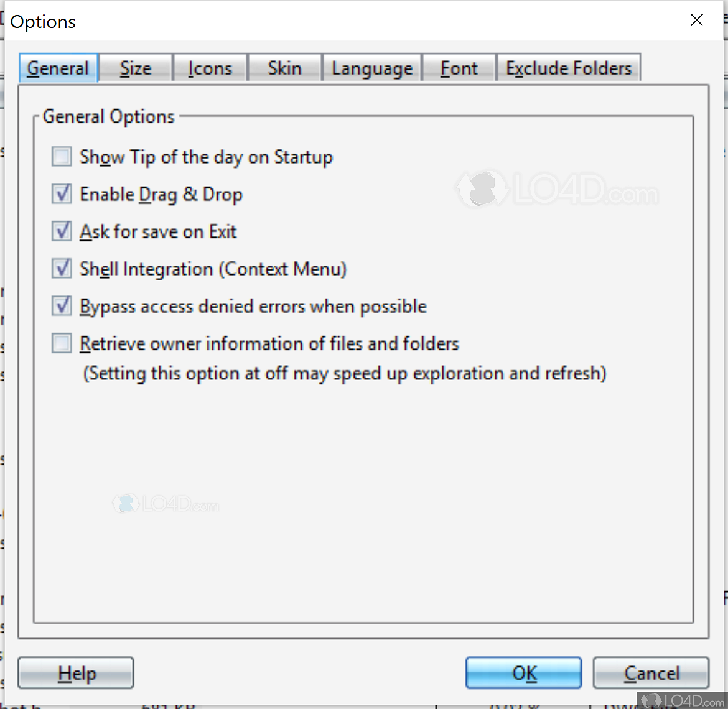Switch to the Exclude Folders tab
This screenshot has height=709, width=728.
click(567, 68)
